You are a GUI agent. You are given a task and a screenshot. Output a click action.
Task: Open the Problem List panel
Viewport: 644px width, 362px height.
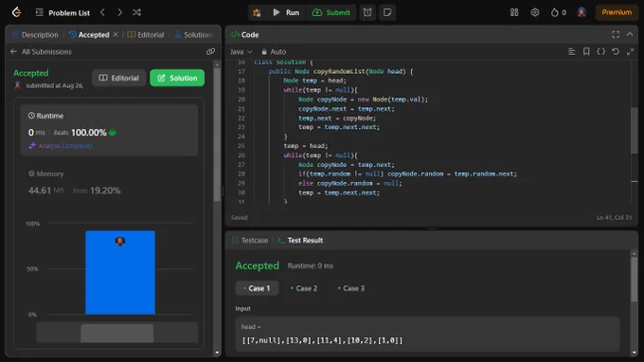tap(63, 12)
